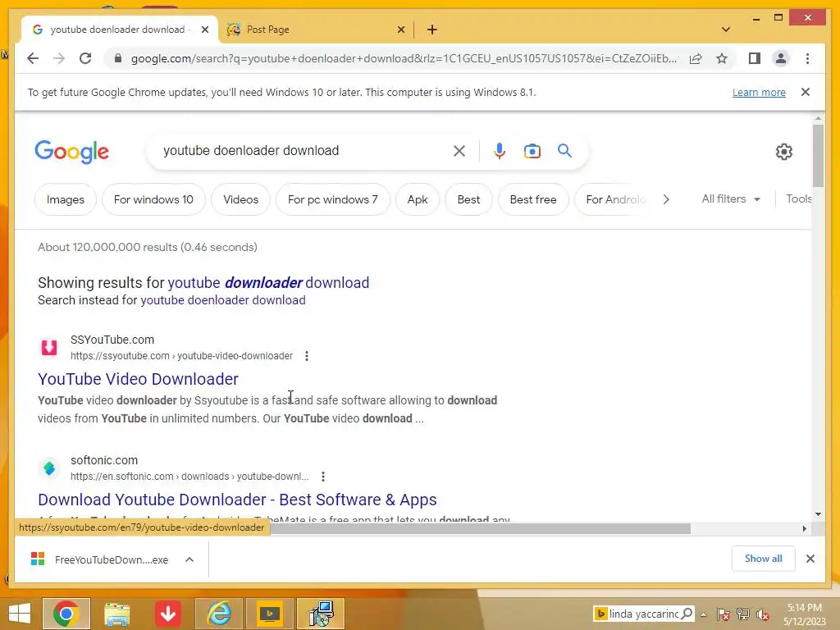Screen dimensions: 840x630
Task: Open Action Center flag tray icon
Action: [723, 614]
